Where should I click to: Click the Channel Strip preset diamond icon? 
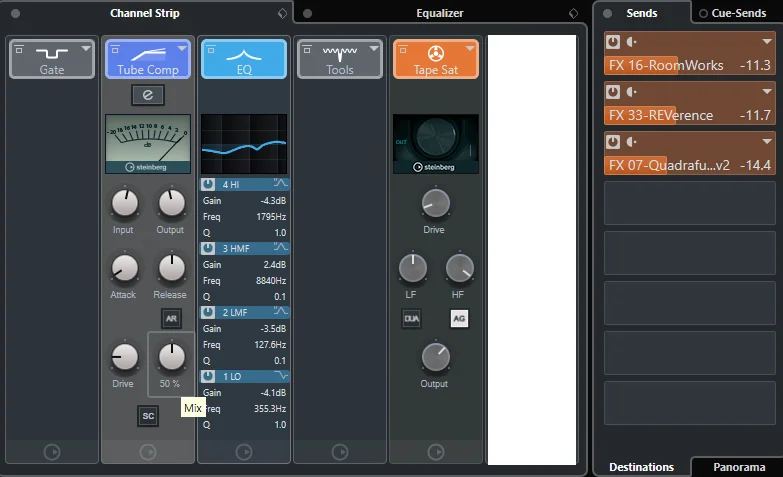click(282, 13)
